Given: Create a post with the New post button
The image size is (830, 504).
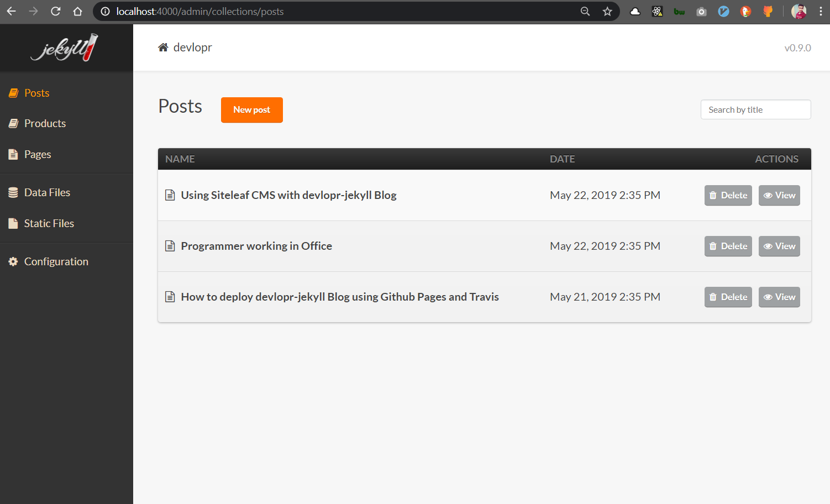Looking at the screenshot, I should pyautogui.click(x=251, y=109).
